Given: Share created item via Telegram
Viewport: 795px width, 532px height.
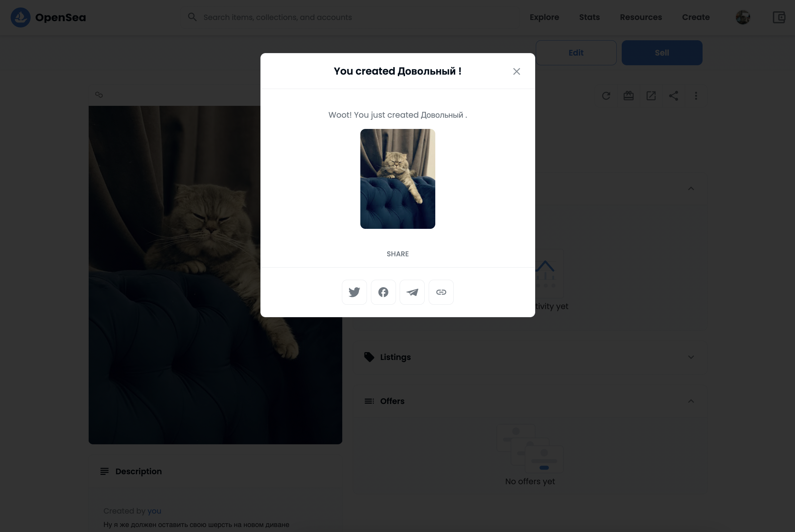Looking at the screenshot, I should (x=412, y=292).
